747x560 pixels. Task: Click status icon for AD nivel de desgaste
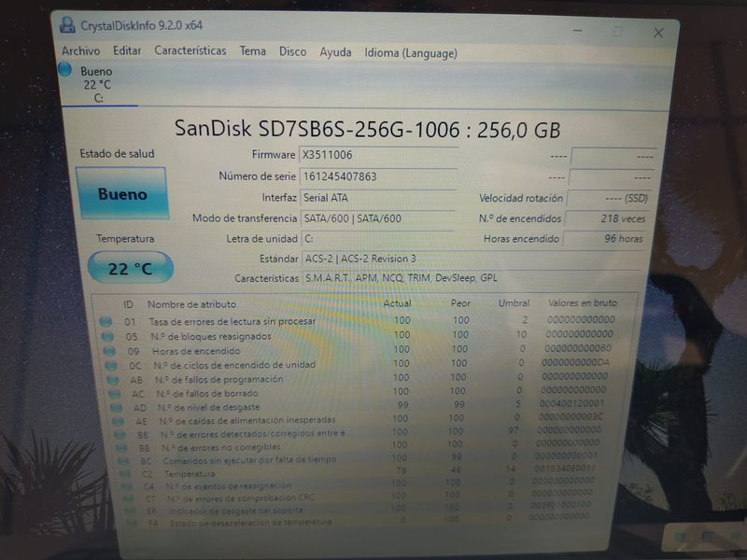[116, 408]
